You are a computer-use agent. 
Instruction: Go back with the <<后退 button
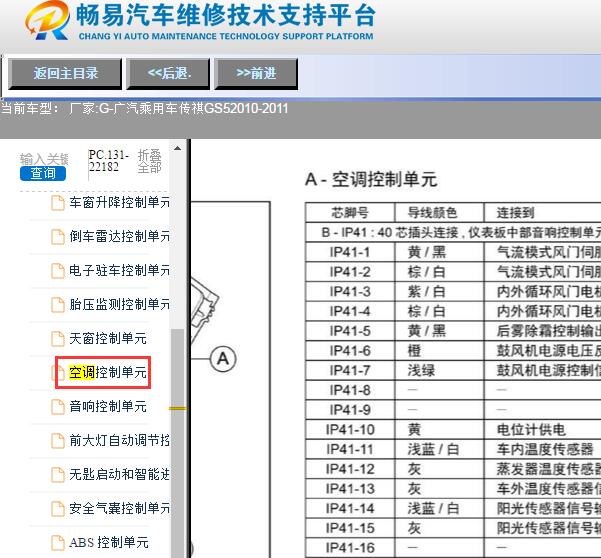[168, 74]
